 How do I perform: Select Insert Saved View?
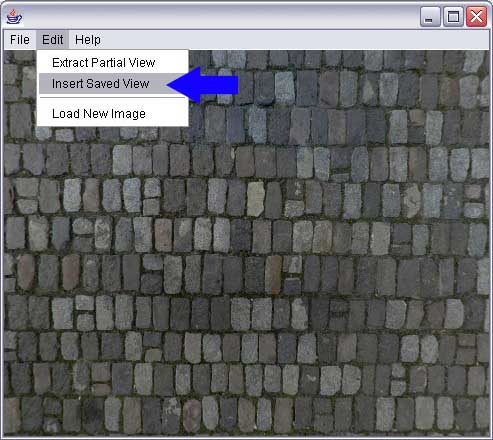tap(100, 84)
